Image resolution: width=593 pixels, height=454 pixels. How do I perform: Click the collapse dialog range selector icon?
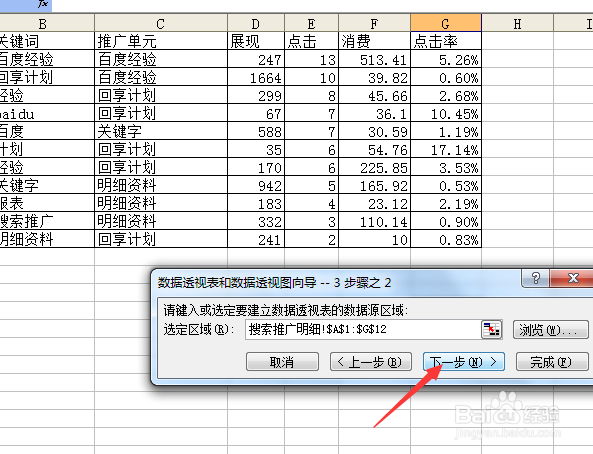tap(491, 330)
